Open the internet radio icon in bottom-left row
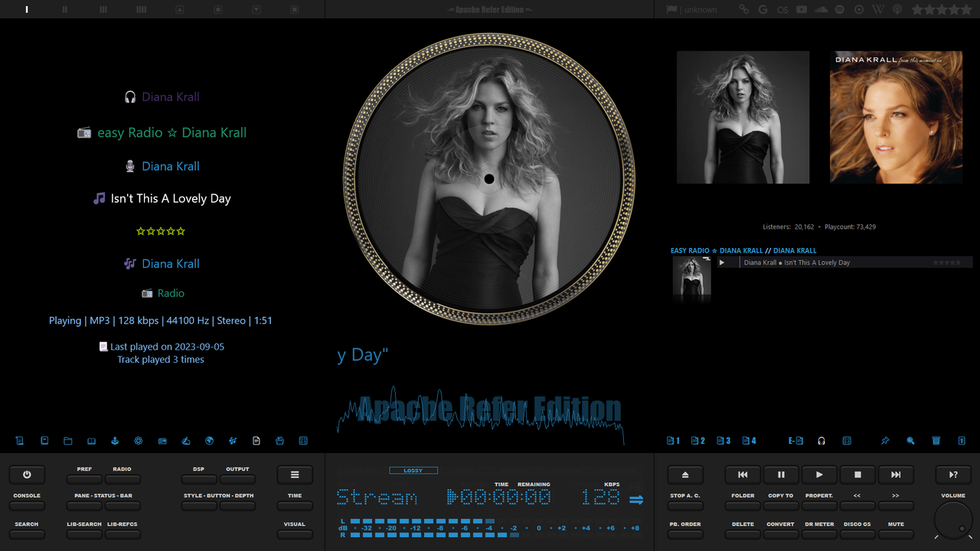This screenshot has width=980, height=551. [162, 441]
